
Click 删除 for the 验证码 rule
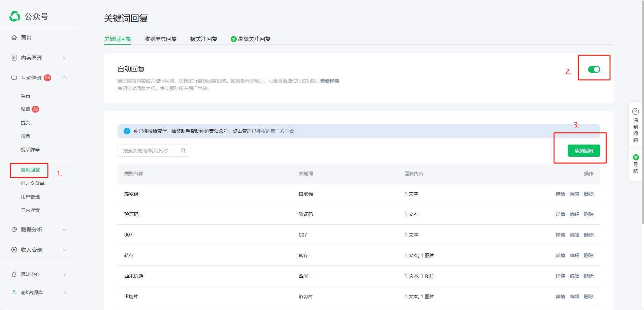click(x=589, y=214)
